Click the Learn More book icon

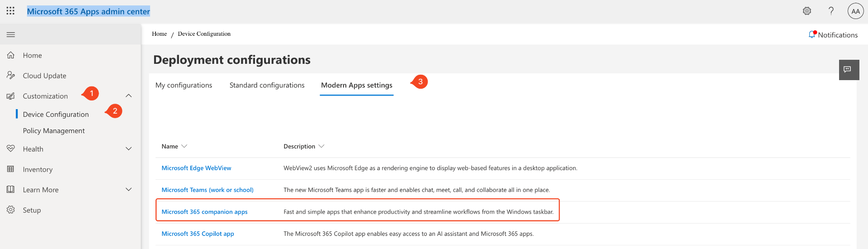coord(11,190)
